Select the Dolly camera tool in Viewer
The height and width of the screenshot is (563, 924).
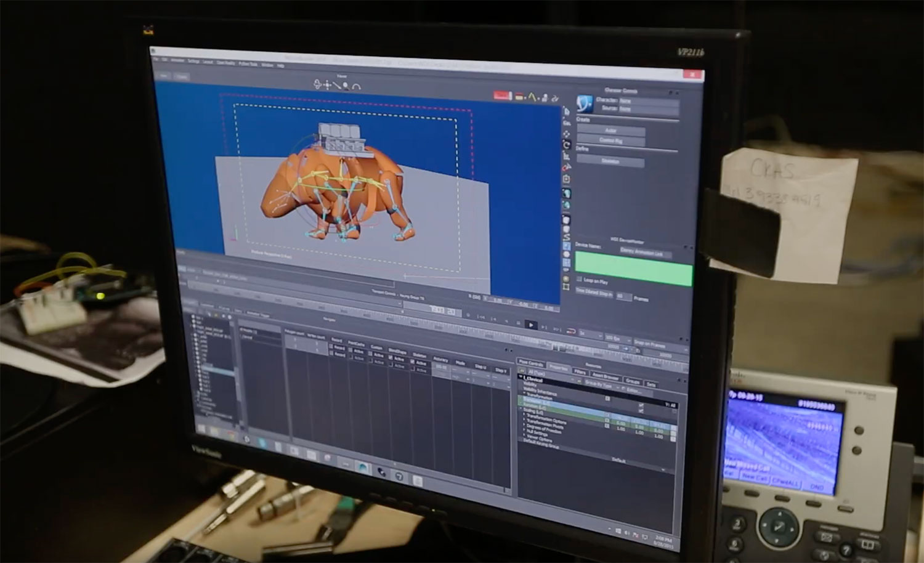tap(337, 86)
